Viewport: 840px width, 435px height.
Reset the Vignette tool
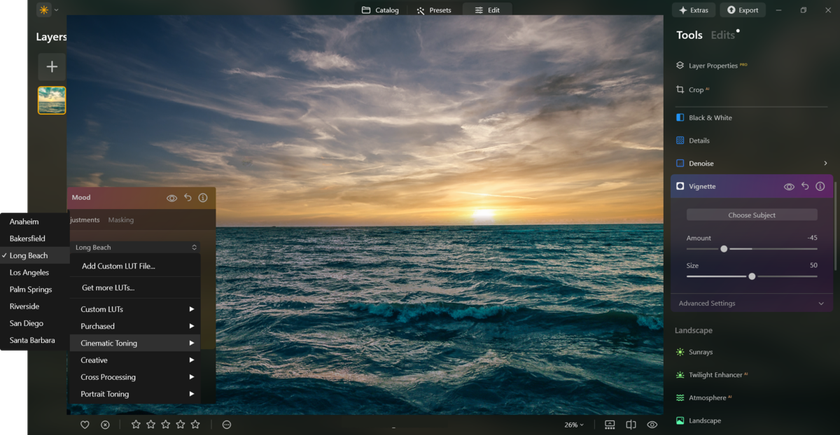[x=805, y=186]
